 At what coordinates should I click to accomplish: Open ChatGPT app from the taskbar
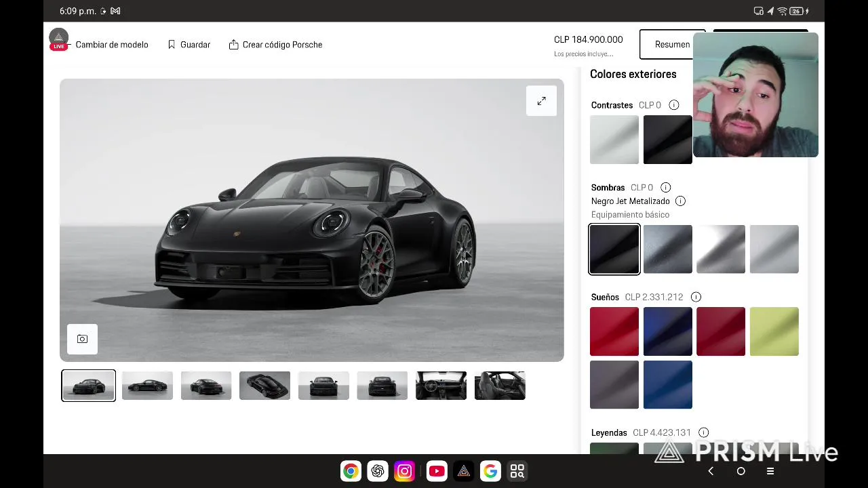click(x=378, y=471)
